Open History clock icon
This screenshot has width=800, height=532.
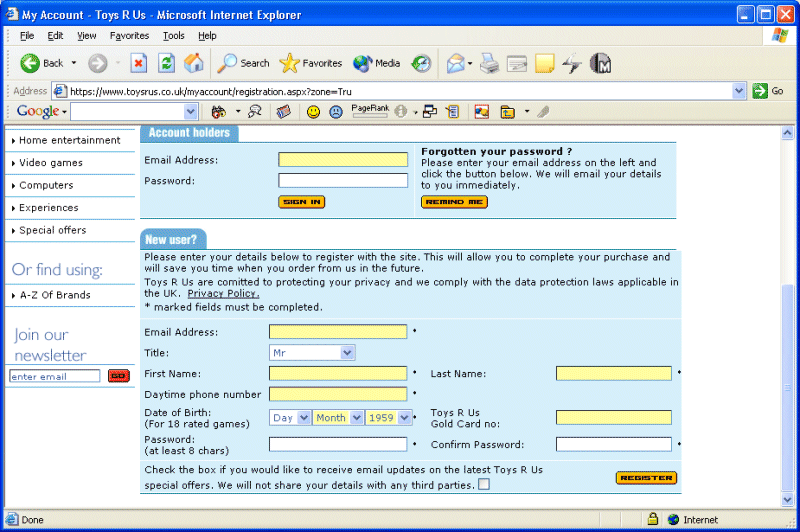tap(421, 63)
